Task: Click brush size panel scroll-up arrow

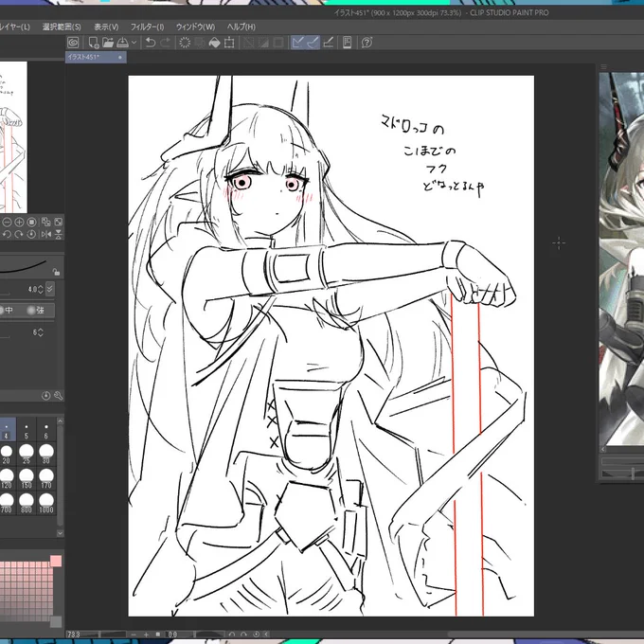Action: (x=60, y=421)
